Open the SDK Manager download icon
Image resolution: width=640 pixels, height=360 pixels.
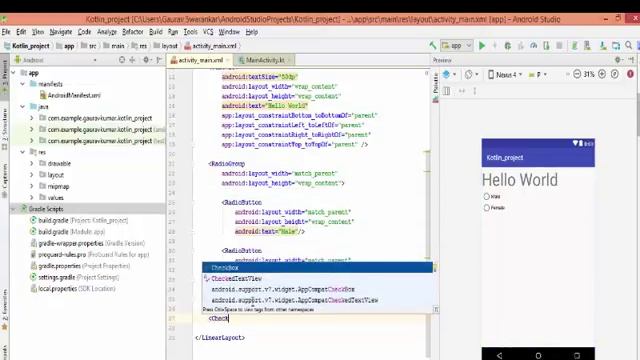(603, 46)
